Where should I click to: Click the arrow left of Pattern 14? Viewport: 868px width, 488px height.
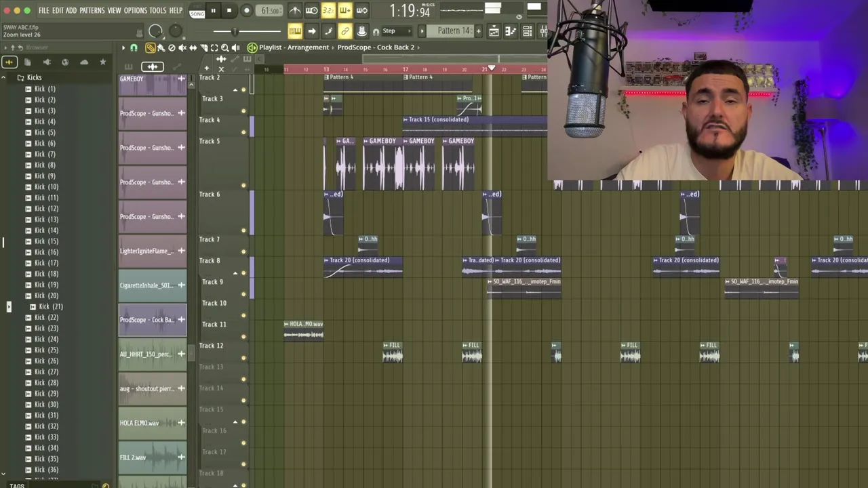tap(422, 31)
